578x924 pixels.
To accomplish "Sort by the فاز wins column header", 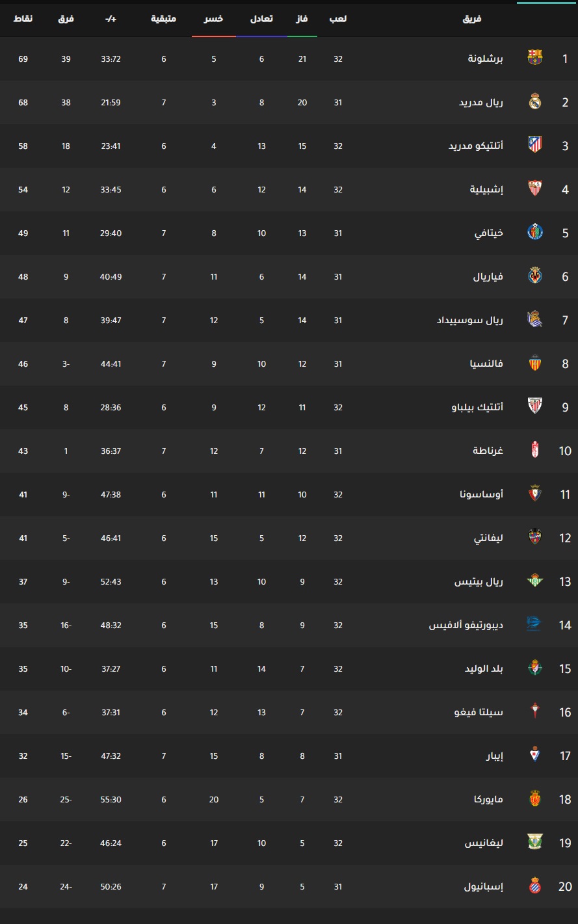I will (302, 19).
